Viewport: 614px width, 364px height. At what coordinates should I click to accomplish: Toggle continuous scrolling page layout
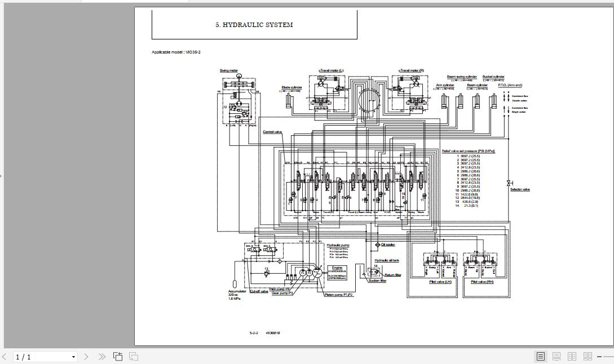point(556,356)
